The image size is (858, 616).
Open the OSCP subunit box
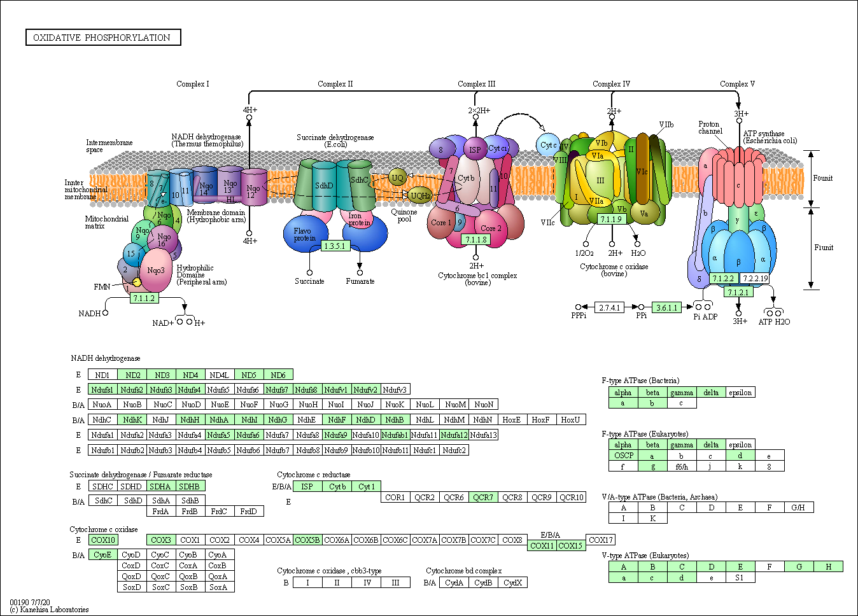[x=623, y=455]
